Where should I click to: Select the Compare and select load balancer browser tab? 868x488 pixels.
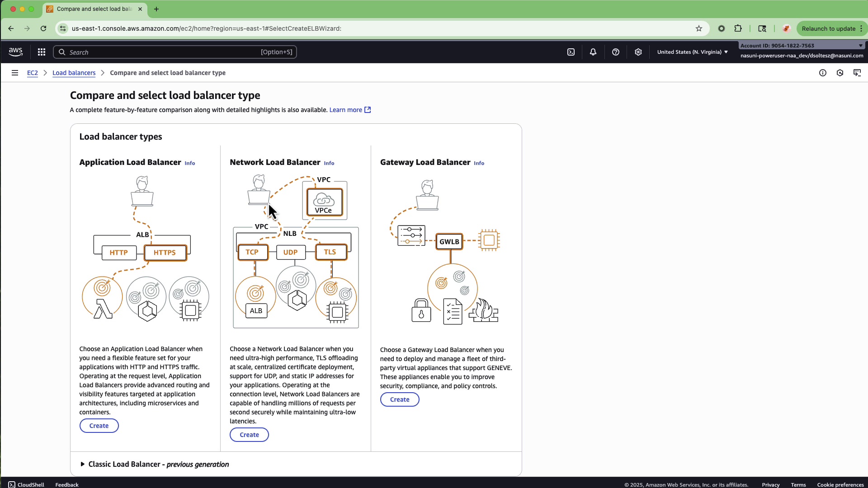pyautogui.click(x=90, y=9)
